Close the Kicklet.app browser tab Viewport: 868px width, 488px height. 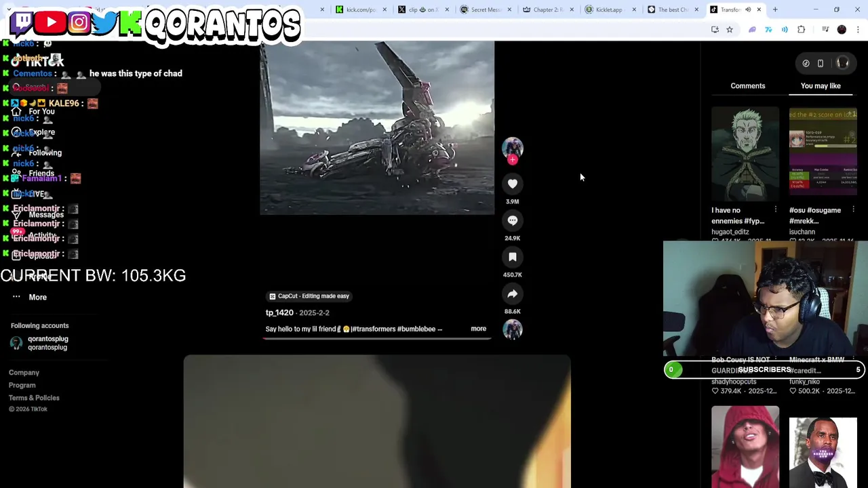pyautogui.click(x=634, y=9)
